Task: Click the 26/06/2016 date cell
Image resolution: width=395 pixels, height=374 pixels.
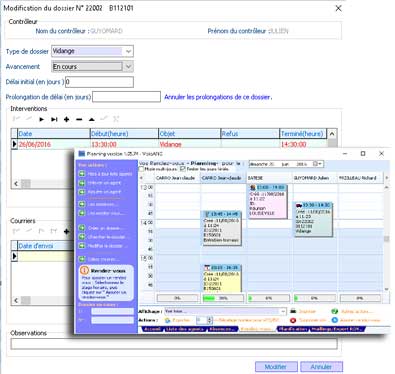Action: [54, 144]
